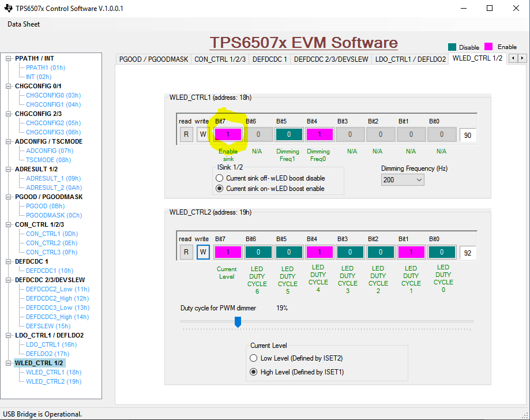
Task: Click the PWM dimmer duty cycle slider handle
Action: [x=238, y=322]
